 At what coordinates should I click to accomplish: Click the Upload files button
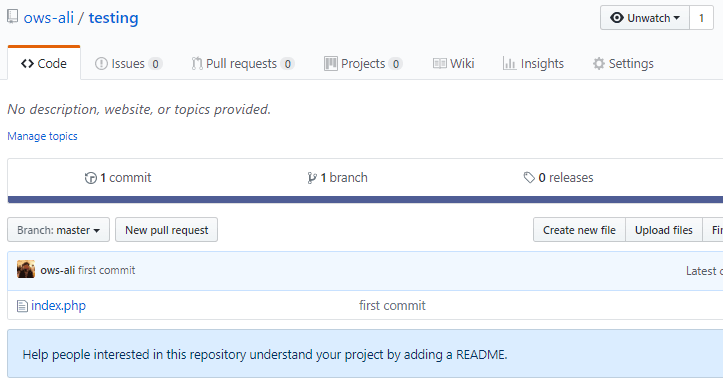664,230
